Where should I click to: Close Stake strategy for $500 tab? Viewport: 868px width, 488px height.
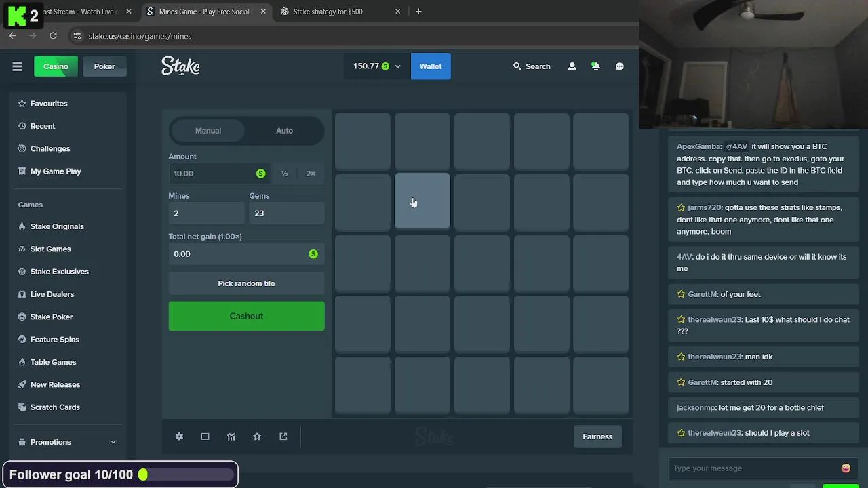point(398,12)
